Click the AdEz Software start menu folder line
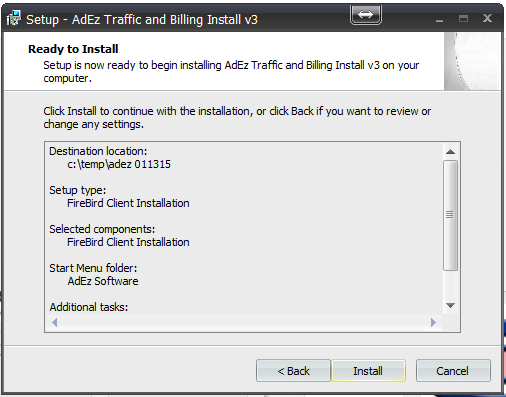Screen dimensions: 506x397 [x=103, y=281]
